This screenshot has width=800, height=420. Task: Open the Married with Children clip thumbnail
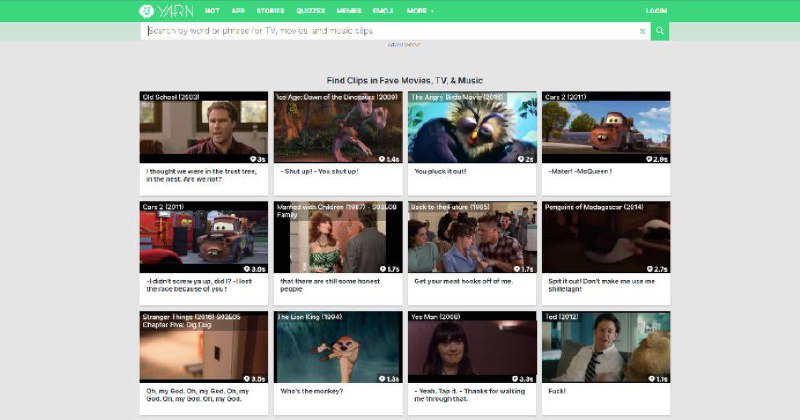click(338, 237)
